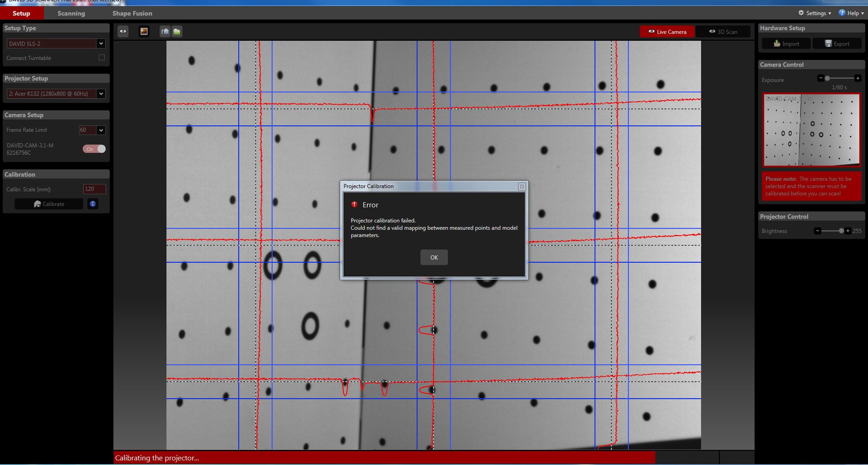Click the camera snapshot toolbar icon

165,32
